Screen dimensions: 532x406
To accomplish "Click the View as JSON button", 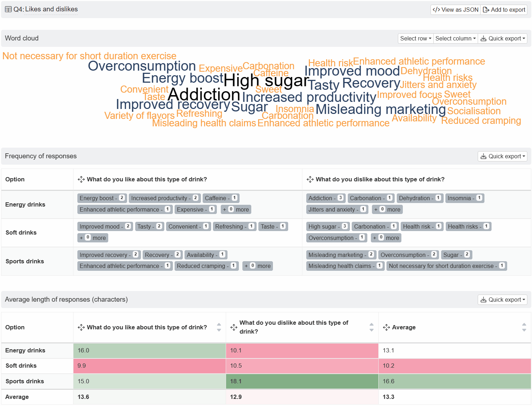I will point(455,10).
